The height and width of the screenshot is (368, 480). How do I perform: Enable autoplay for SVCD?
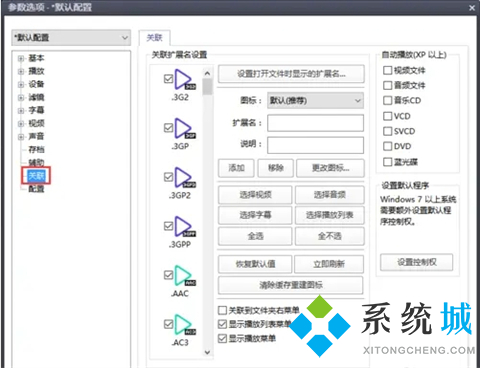pyautogui.click(x=387, y=131)
